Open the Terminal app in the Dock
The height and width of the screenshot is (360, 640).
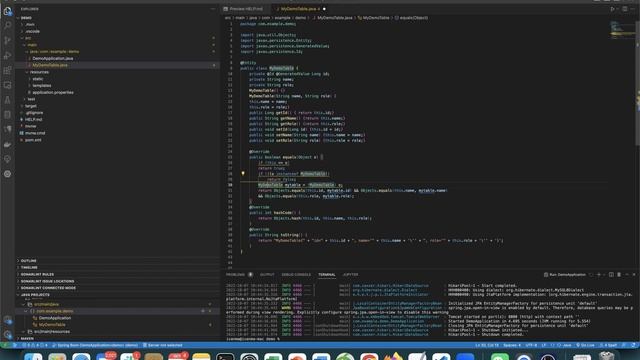(x=225, y=358)
